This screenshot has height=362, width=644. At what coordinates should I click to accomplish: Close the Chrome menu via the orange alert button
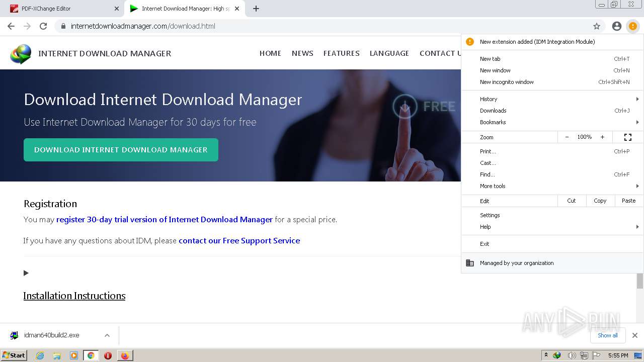[x=632, y=26]
